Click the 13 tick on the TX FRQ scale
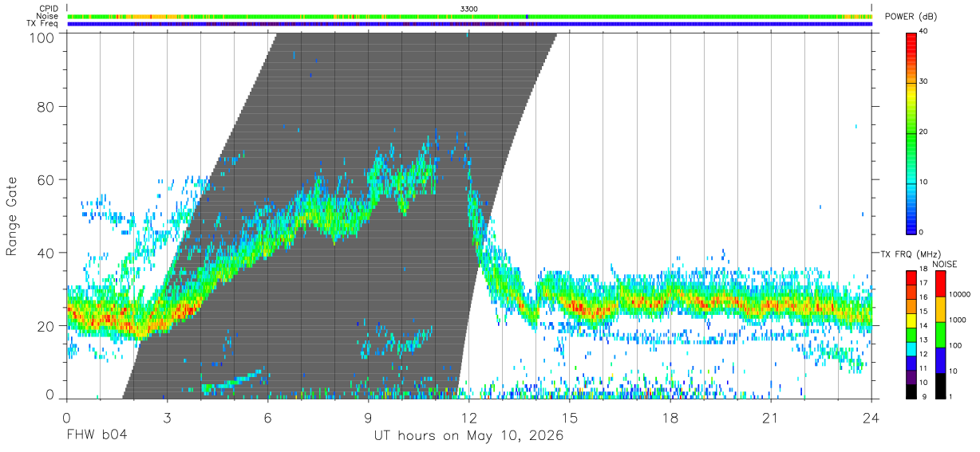The width and height of the screenshot is (980, 452). pyautogui.click(x=925, y=341)
